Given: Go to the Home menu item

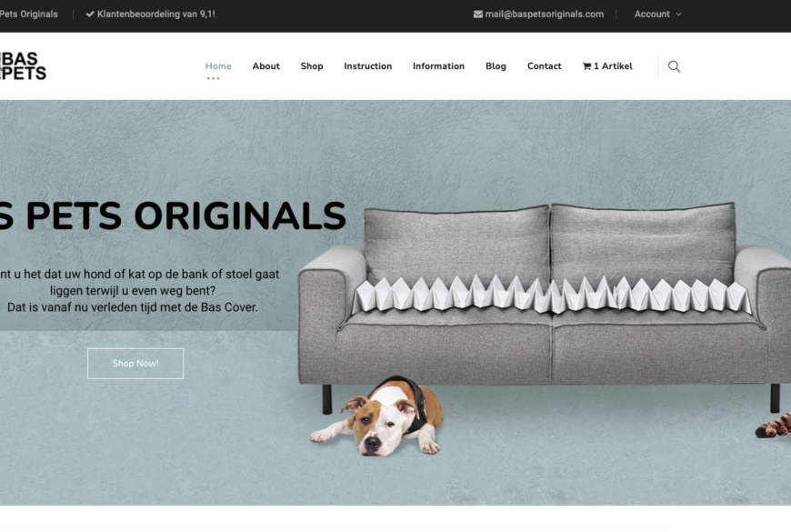Looking at the screenshot, I should pos(218,66).
